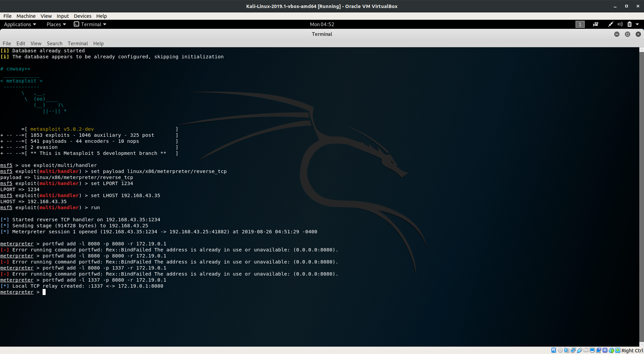Open Terminal window File menu
644x354 pixels.
pyautogui.click(x=7, y=44)
